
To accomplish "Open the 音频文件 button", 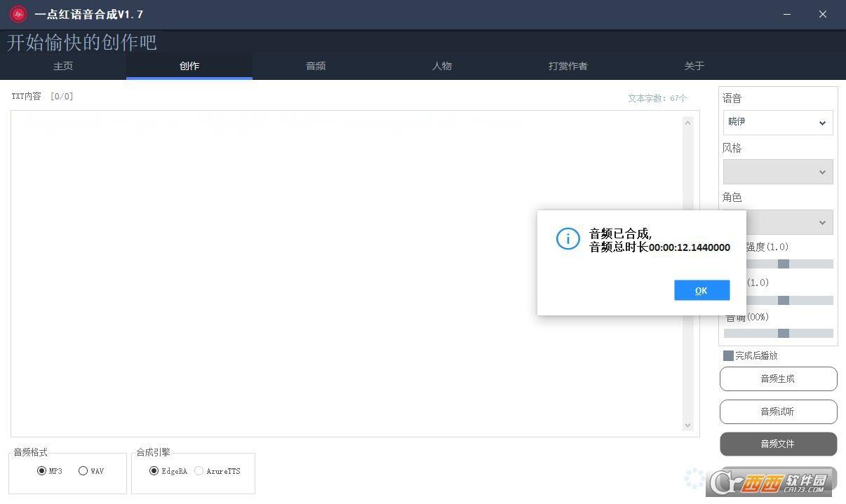I will [x=778, y=444].
